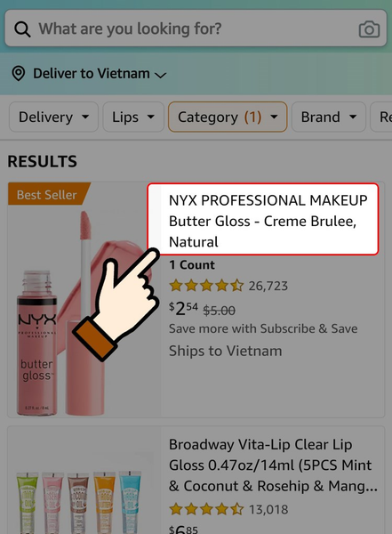
Task: Open Broadway Vita-Lip Clear Lip Gloss title
Action: click(x=273, y=465)
